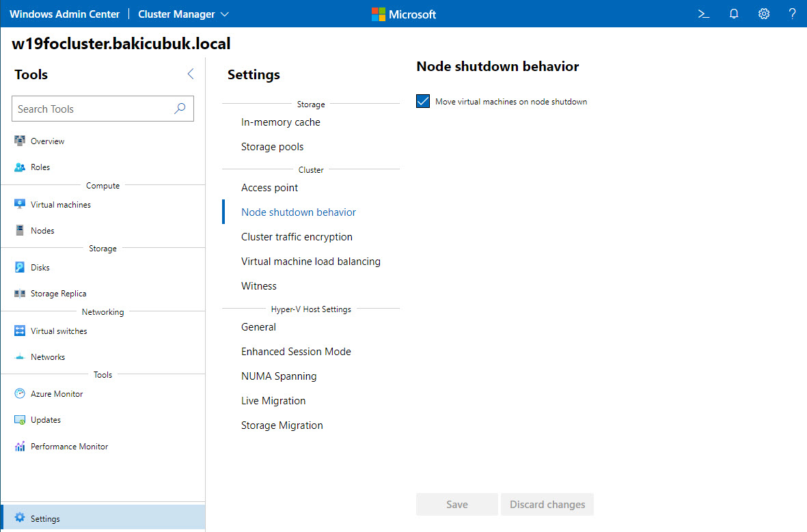
Task: Click Windows Admin Center home link
Action: tap(64, 14)
